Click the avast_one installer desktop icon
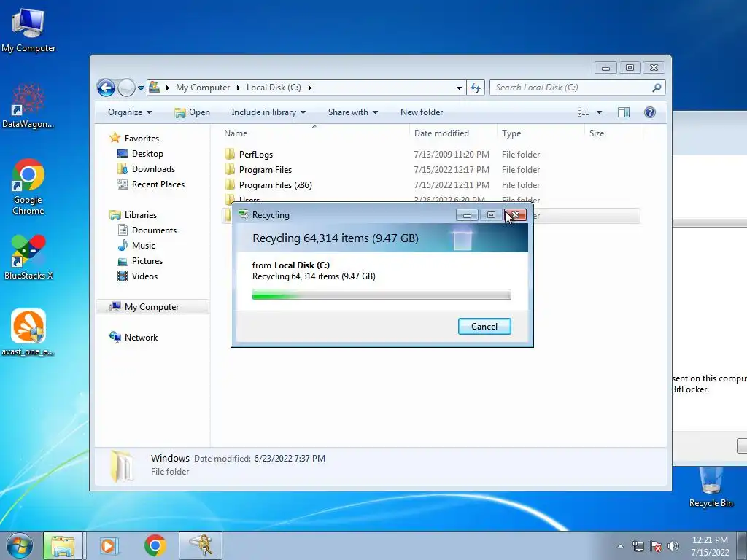747x560 pixels. pyautogui.click(x=28, y=332)
